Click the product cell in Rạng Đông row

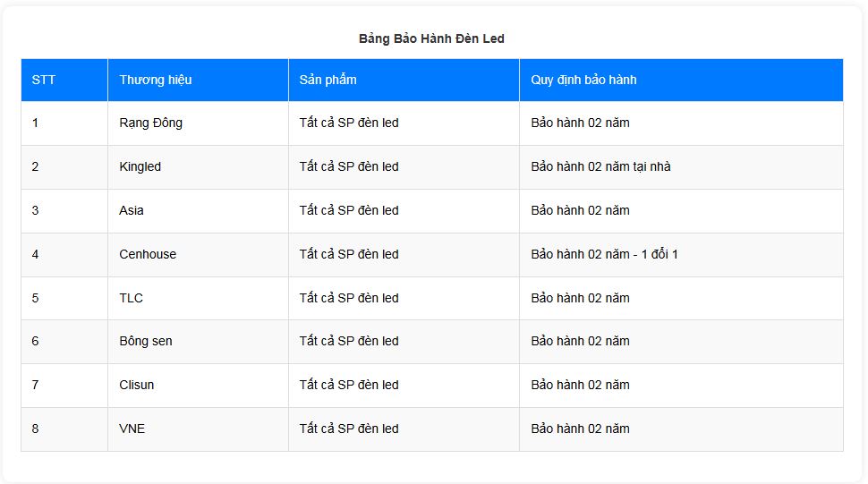click(x=349, y=123)
